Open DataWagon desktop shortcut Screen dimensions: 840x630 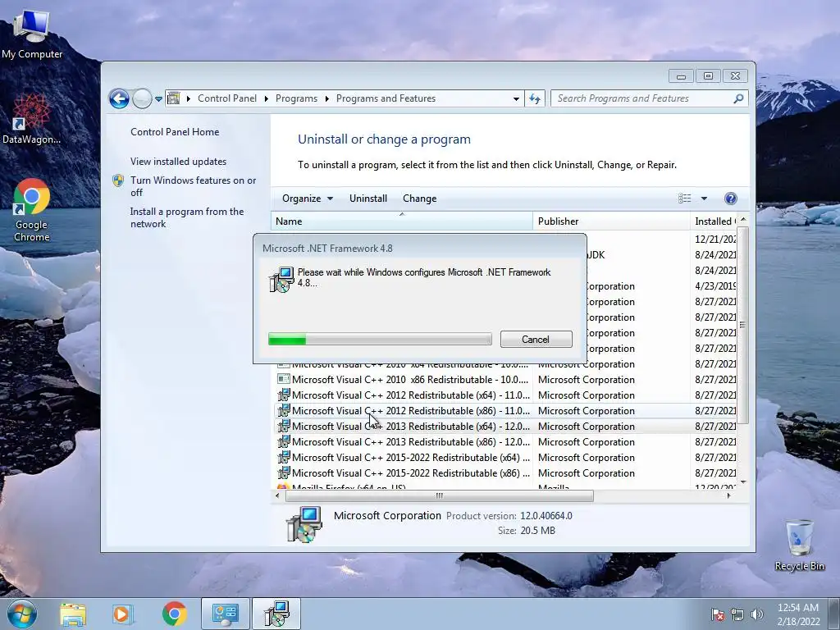pyautogui.click(x=31, y=119)
